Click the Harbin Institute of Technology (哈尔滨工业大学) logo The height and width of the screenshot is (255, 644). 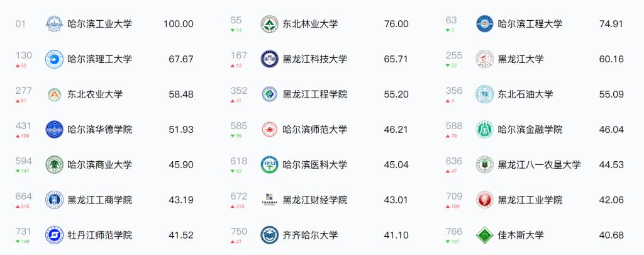[x=55, y=24]
